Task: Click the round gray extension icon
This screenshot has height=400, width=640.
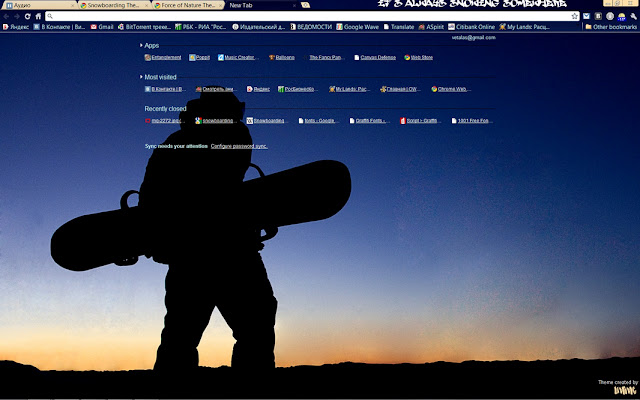Action: tap(610, 16)
